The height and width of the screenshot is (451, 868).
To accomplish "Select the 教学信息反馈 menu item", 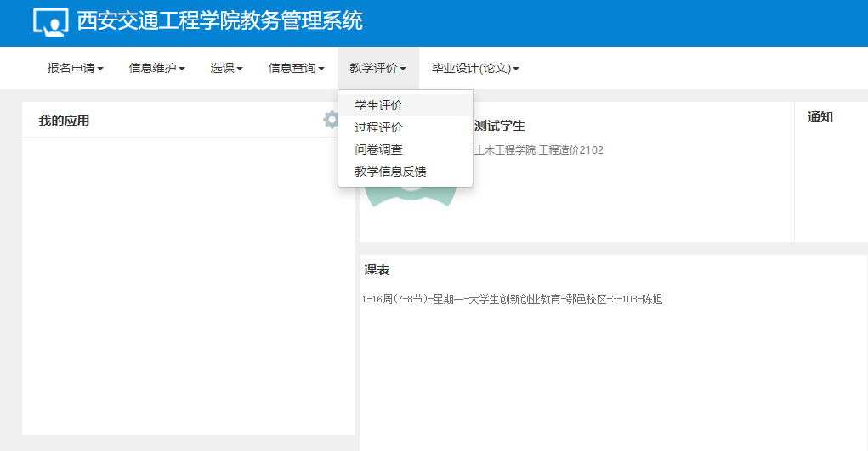I will pos(390,172).
